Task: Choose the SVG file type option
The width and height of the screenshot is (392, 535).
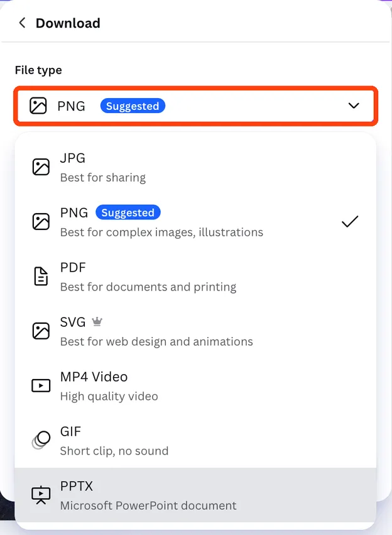Action: pos(195,331)
